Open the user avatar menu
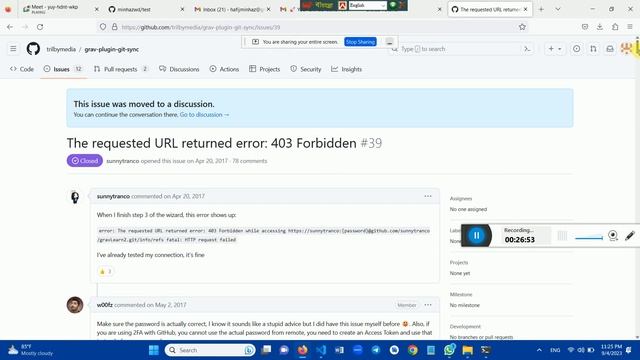640x360 pixels. click(626, 49)
